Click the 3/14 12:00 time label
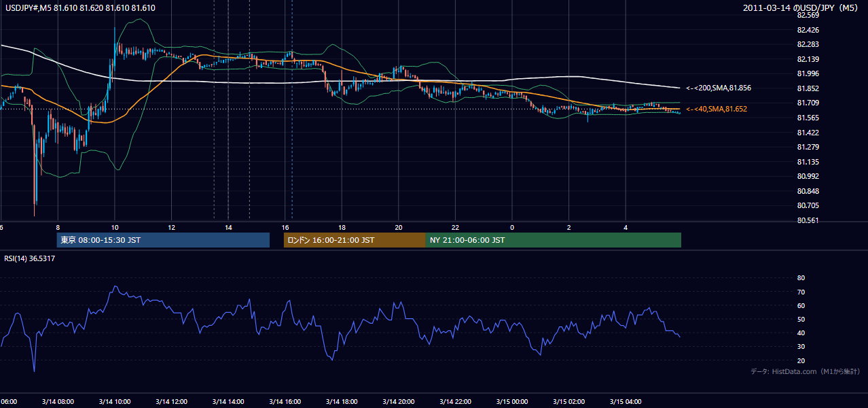Screen dimensions: 868x408 (171, 401)
